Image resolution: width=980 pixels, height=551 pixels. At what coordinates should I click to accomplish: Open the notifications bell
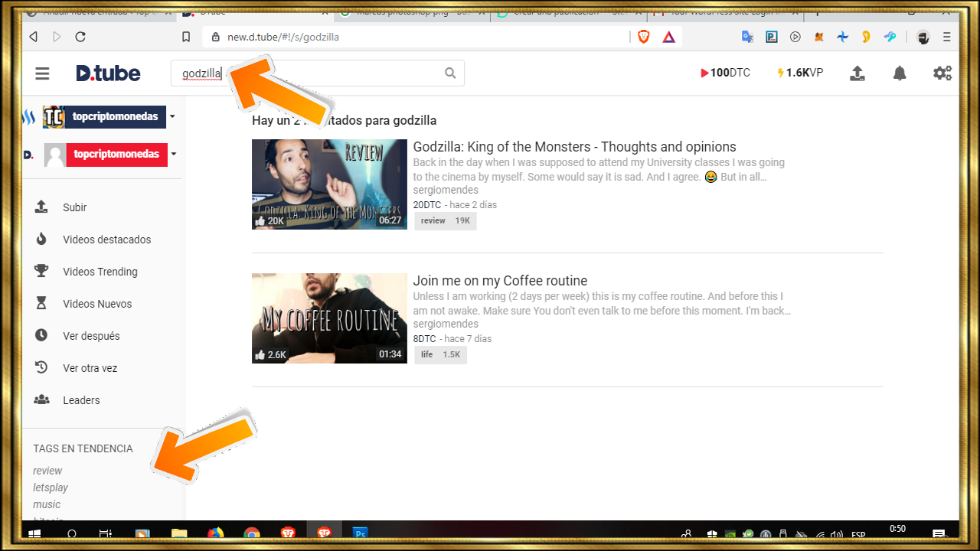900,73
